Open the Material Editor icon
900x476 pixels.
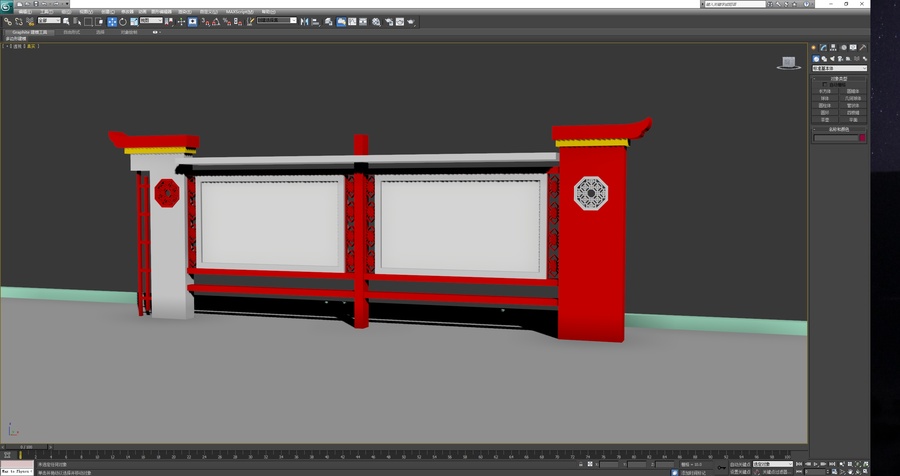[x=376, y=22]
